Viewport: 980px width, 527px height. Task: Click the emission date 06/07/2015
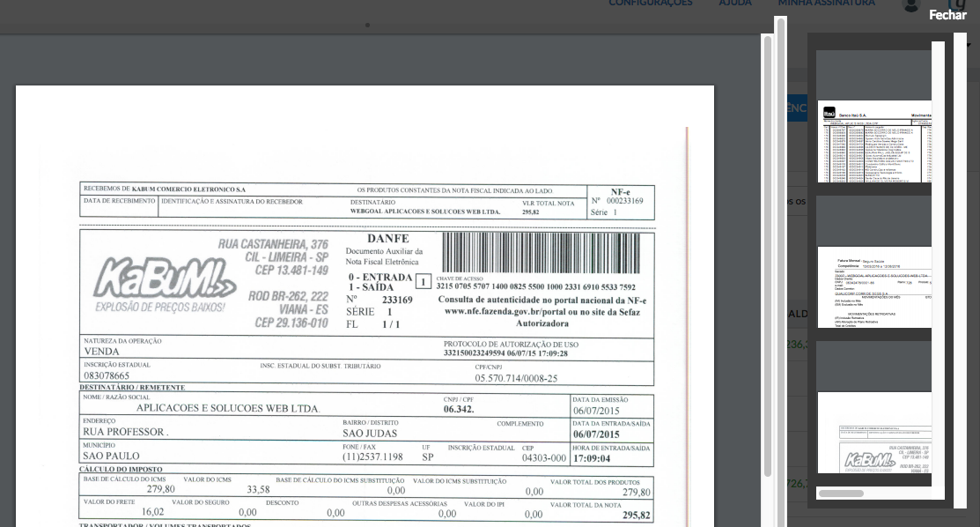point(596,411)
